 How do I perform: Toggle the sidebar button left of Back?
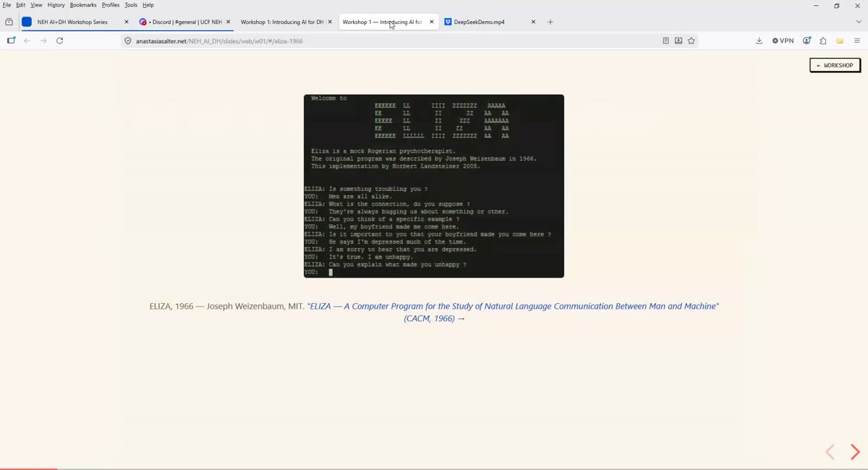point(11,40)
